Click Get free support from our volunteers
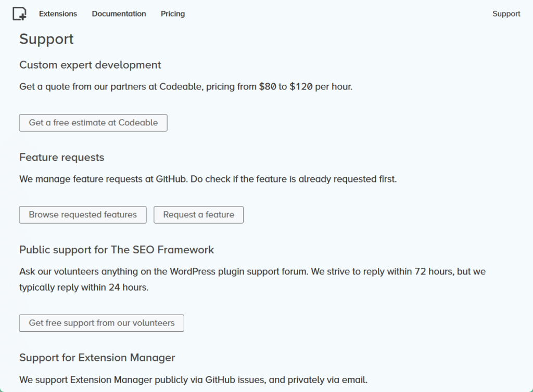Viewport: 533px width, 392px height. point(101,323)
